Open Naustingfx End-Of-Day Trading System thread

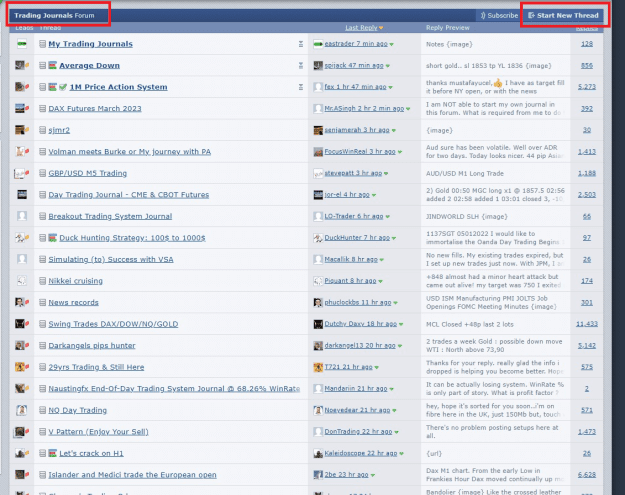click(174, 388)
